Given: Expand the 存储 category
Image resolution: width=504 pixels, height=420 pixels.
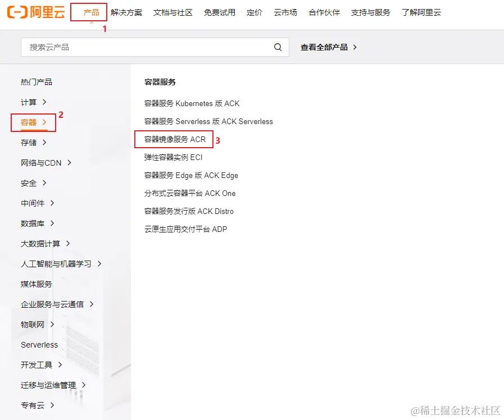Looking at the screenshot, I should tap(31, 143).
